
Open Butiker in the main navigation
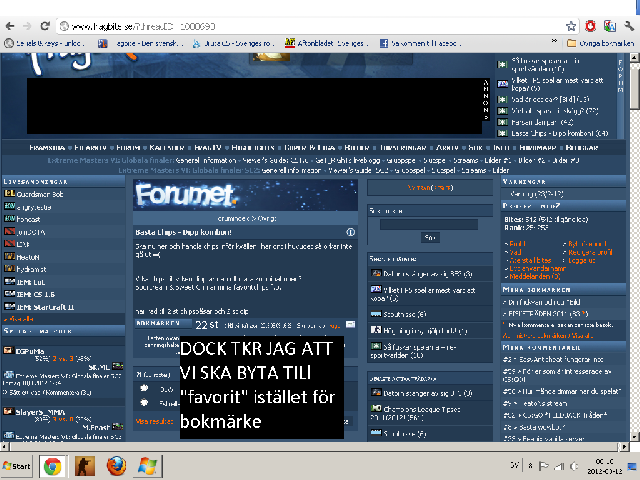(x=357, y=147)
